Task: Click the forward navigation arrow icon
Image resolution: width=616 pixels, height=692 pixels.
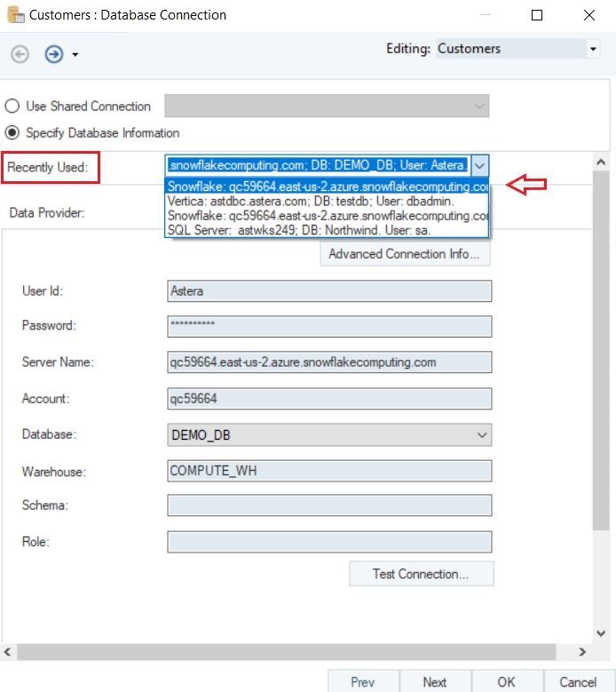Action: click(x=54, y=54)
